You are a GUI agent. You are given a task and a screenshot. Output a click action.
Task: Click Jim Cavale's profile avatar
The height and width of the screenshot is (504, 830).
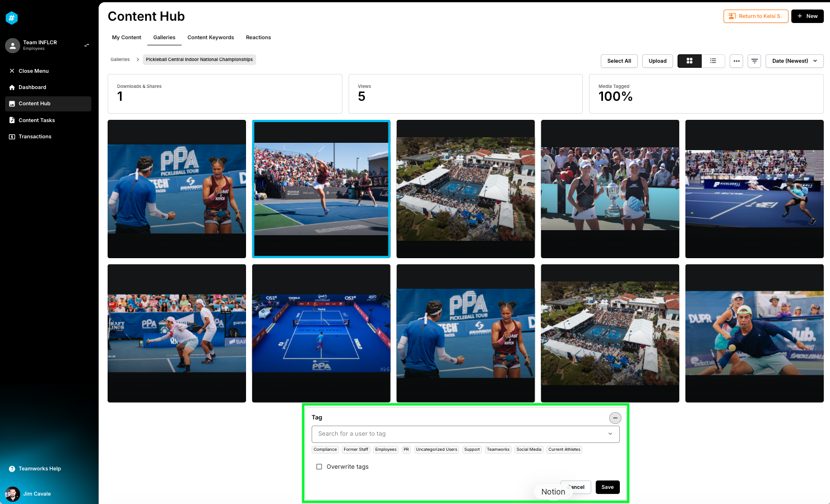(x=12, y=494)
